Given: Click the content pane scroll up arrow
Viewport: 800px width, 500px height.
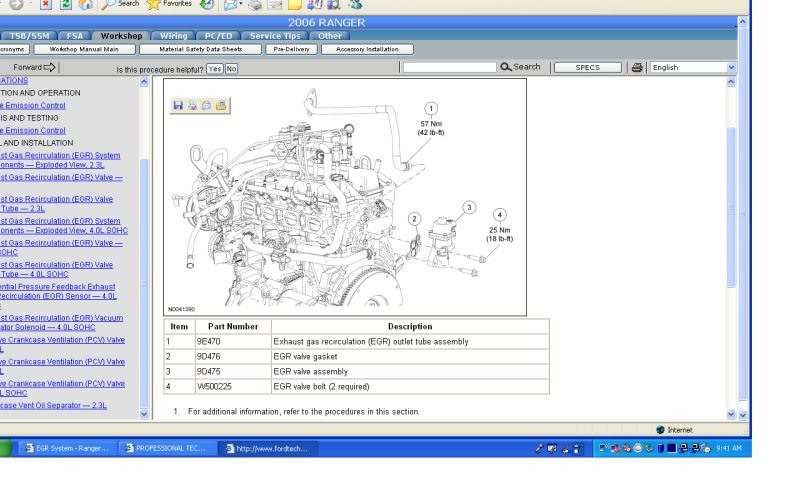Looking at the screenshot, I should [x=731, y=82].
